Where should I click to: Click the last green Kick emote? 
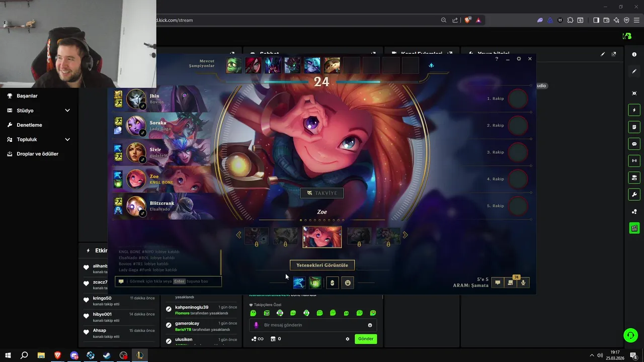point(372,313)
